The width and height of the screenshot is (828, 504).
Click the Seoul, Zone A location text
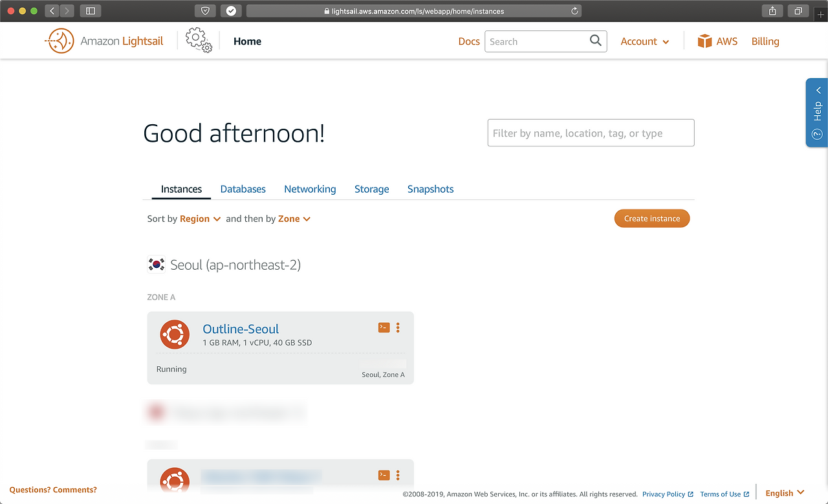pos(383,375)
